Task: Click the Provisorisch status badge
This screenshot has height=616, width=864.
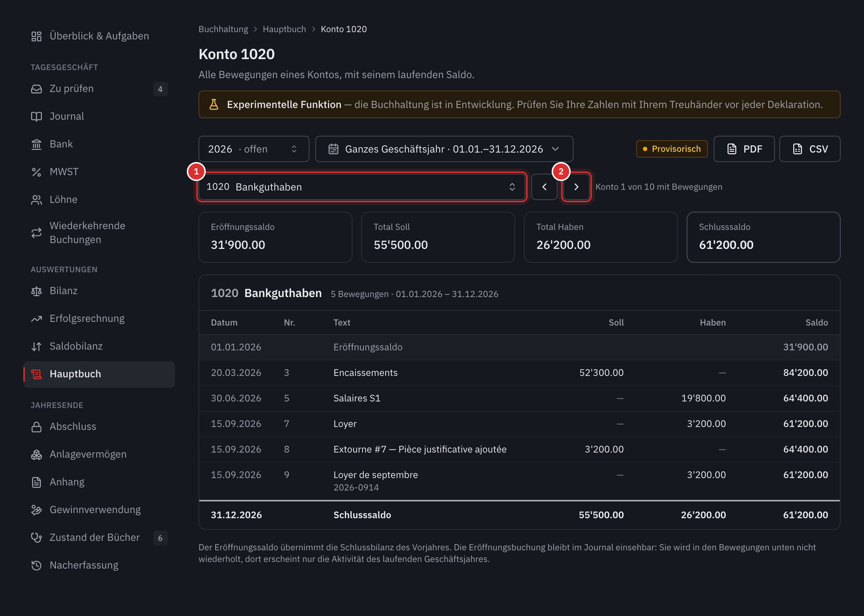Action: point(671,149)
